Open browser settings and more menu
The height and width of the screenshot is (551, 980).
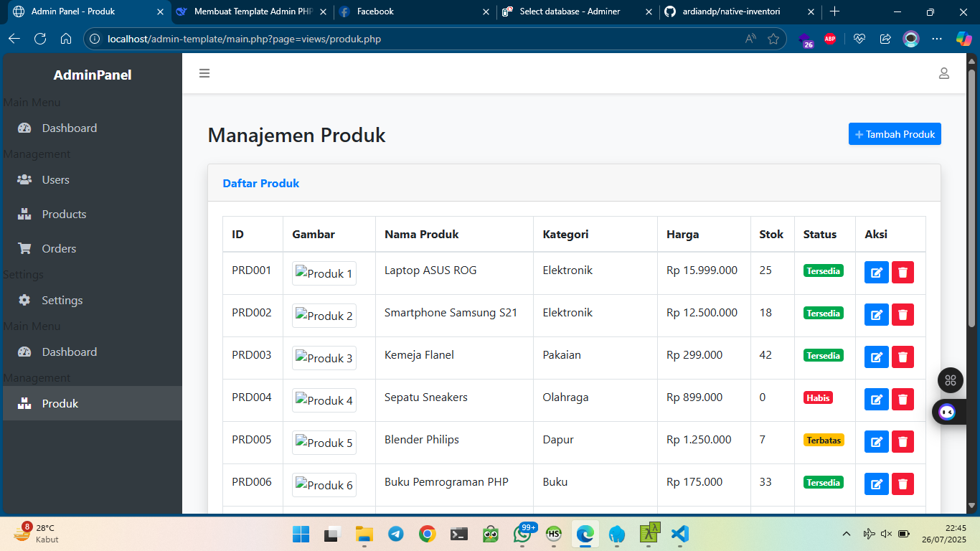click(937, 39)
